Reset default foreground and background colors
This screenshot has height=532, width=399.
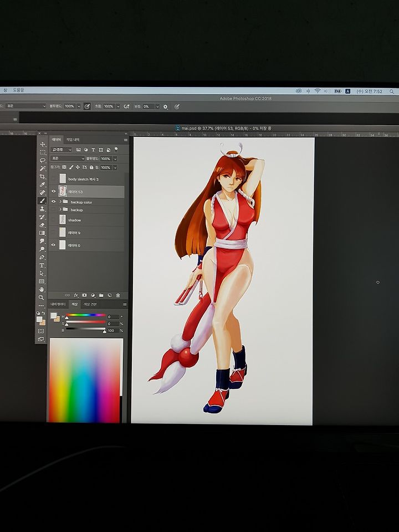[38, 313]
